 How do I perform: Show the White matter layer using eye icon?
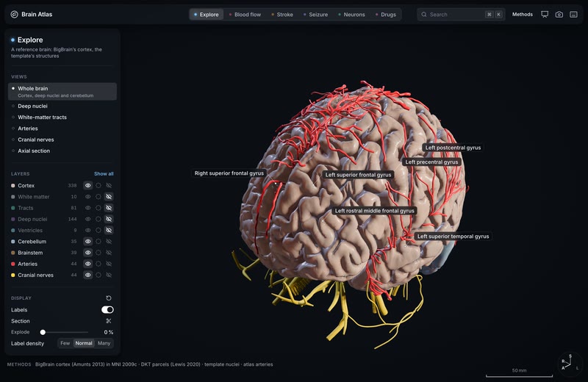(87, 196)
